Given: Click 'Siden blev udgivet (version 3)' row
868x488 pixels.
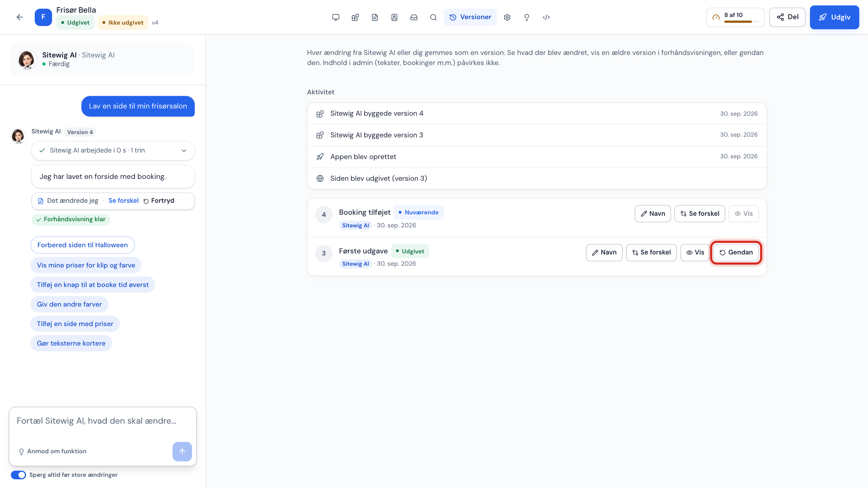Looking at the screenshot, I should [537, 179].
